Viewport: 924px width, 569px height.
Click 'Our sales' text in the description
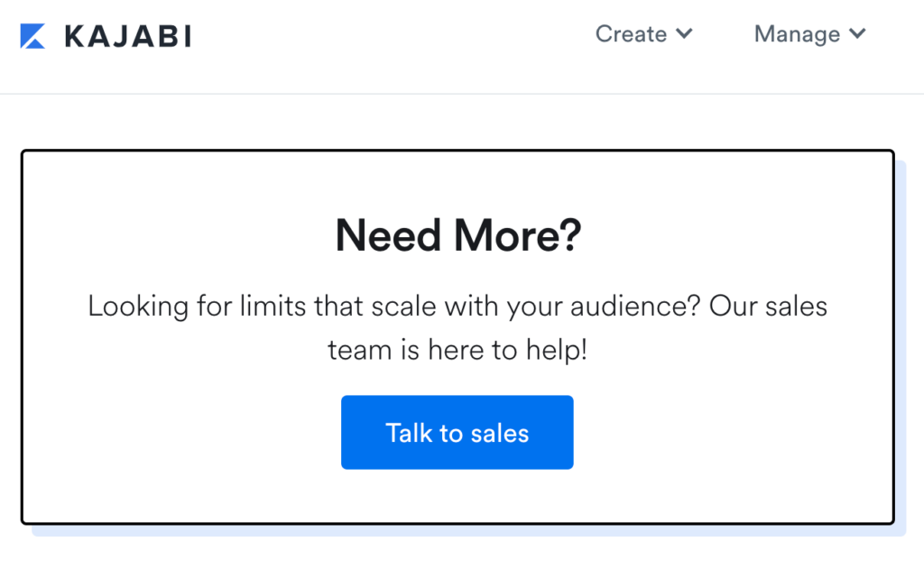(769, 307)
